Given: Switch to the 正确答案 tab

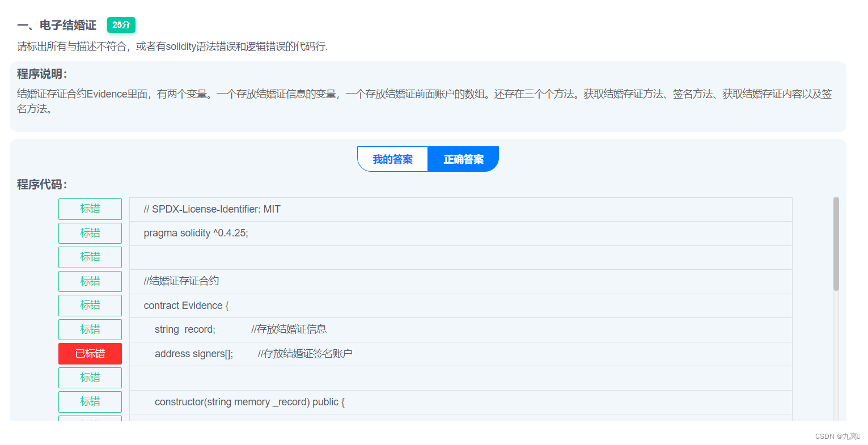Looking at the screenshot, I should 463,159.
